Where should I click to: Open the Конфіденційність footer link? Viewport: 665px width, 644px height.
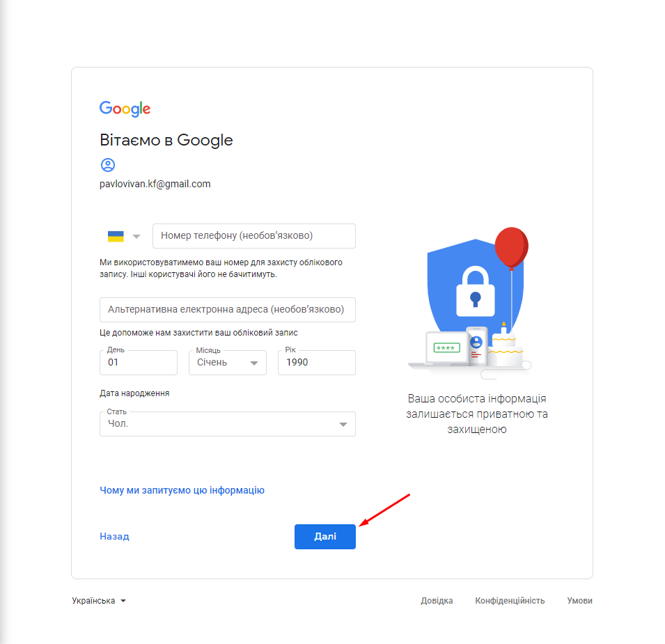pyautogui.click(x=510, y=601)
